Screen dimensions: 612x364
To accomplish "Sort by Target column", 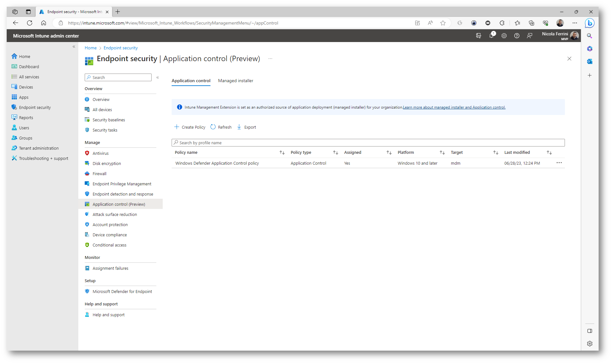I will point(496,153).
